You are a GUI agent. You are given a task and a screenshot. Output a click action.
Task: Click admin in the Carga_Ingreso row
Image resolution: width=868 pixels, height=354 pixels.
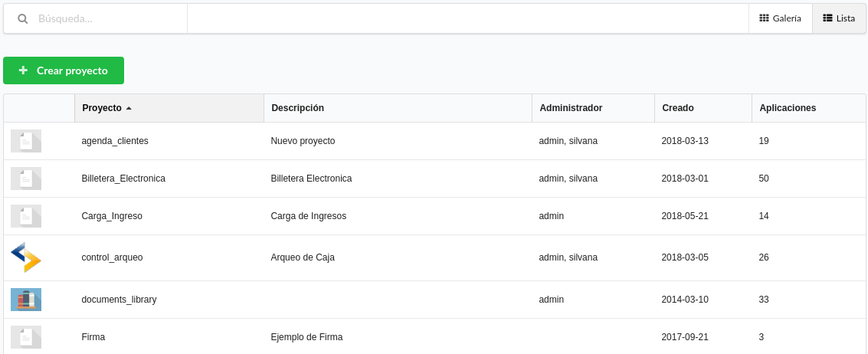(x=552, y=216)
